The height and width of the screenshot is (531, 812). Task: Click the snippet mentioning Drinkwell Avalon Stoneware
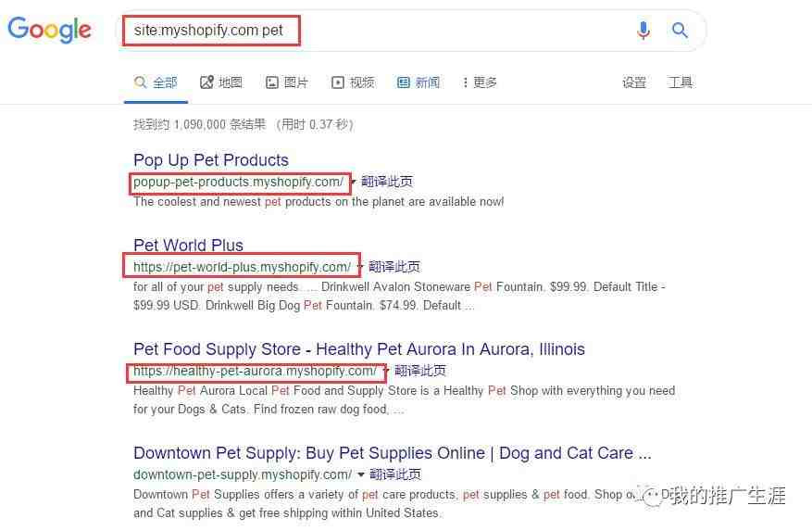399,297
